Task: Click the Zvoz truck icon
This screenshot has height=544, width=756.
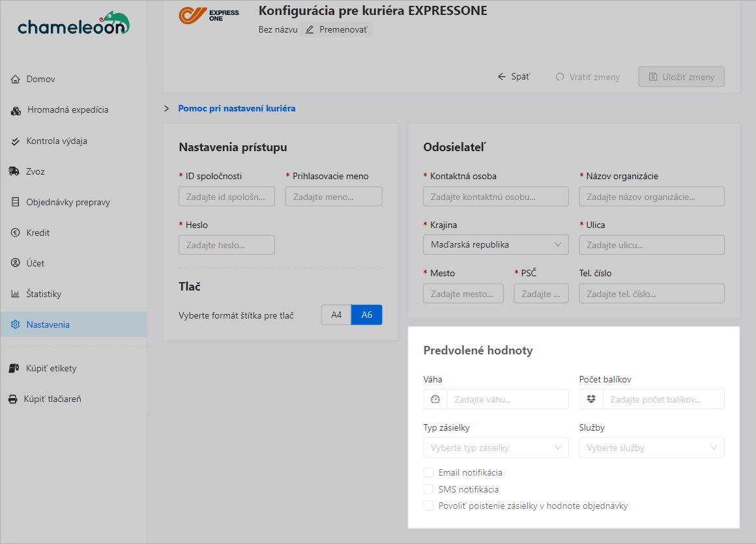Action: coord(14,171)
